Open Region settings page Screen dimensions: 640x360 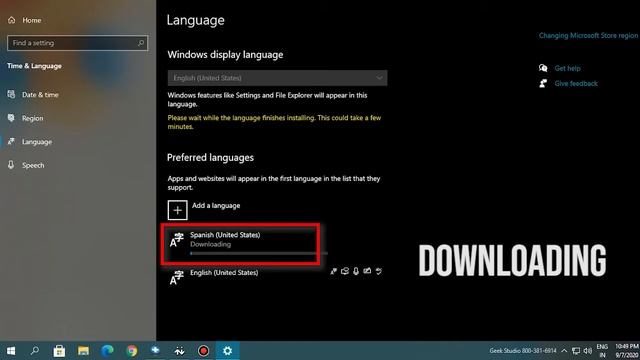click(32, 118)
